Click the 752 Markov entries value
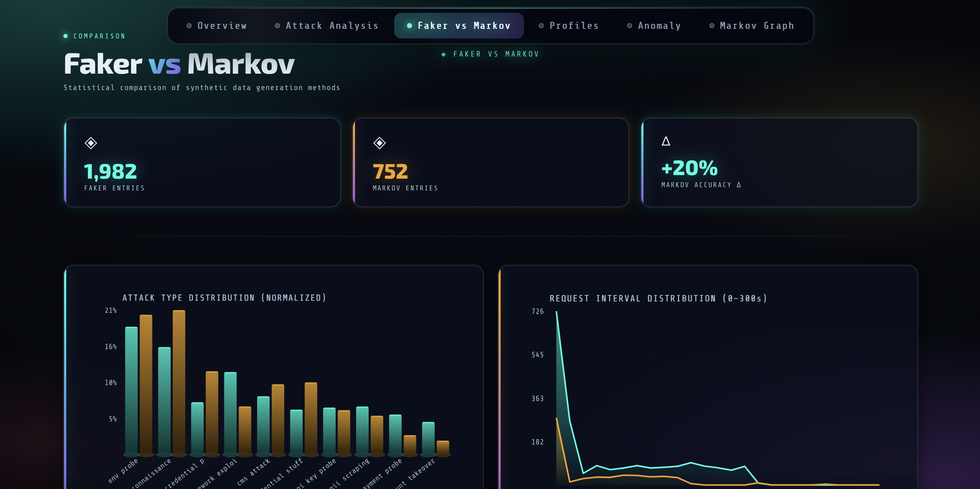Screen dimensions: 980x489 click(x=390, y=171)
